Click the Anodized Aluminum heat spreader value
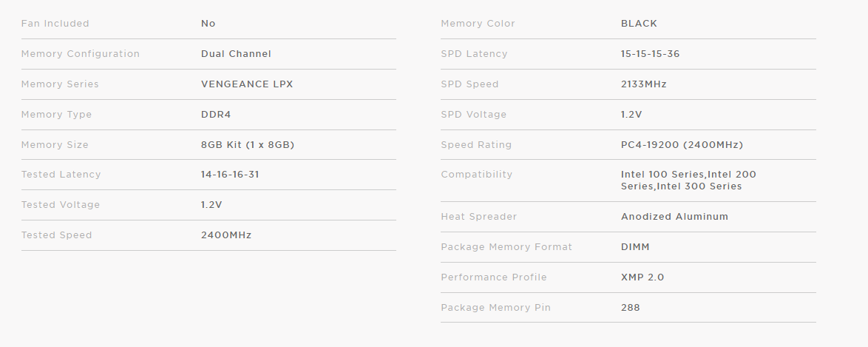This screenshot has width=868, height=347. coord(674,217)
